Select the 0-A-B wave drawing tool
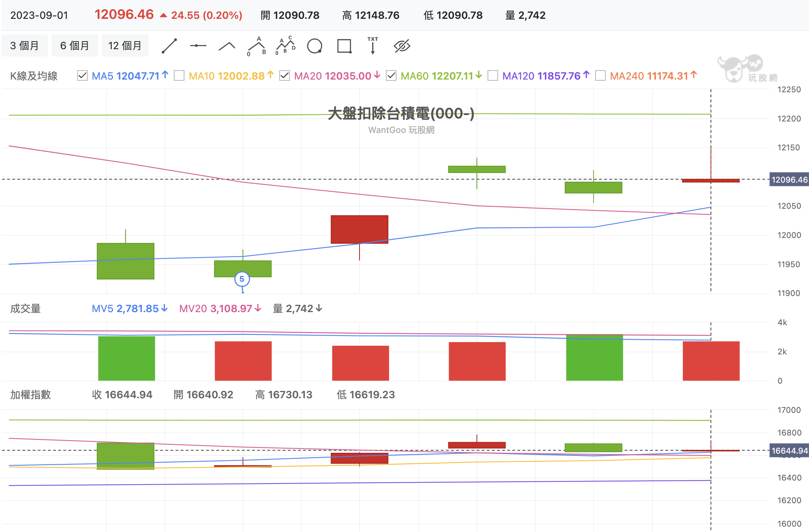The width and height of the screenshot is (809, 532). coord(256,46)
